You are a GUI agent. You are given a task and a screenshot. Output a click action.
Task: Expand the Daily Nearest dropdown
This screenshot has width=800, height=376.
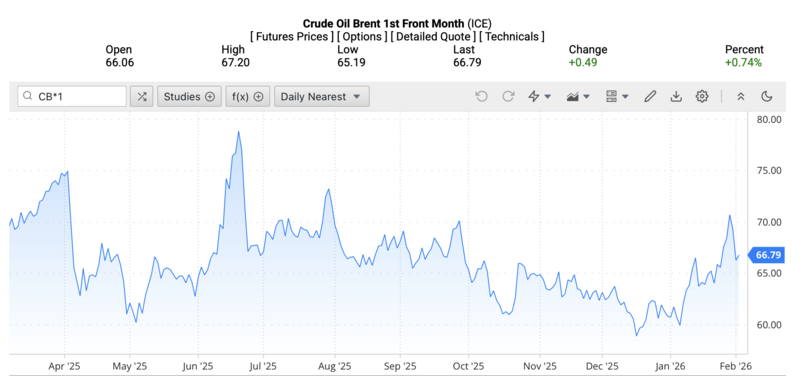coord(321,96)
